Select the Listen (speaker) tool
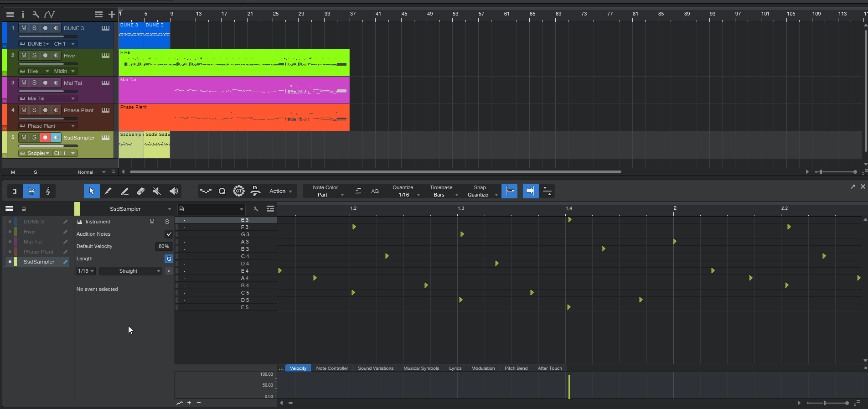 pyautogui.click(x=174, y=191)
